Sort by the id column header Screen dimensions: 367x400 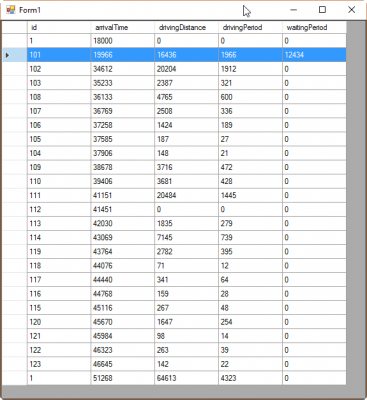pyautogui.click(x=59, y=27)
